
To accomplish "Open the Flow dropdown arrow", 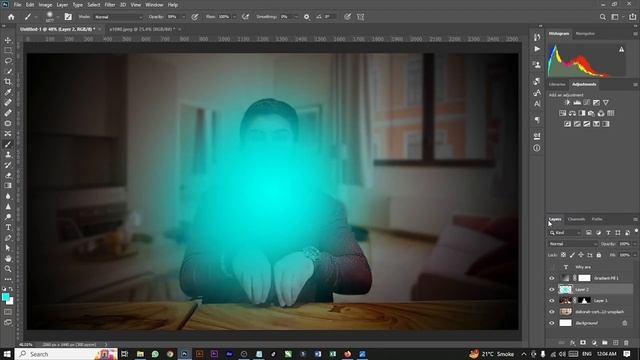I will point(234,17).
